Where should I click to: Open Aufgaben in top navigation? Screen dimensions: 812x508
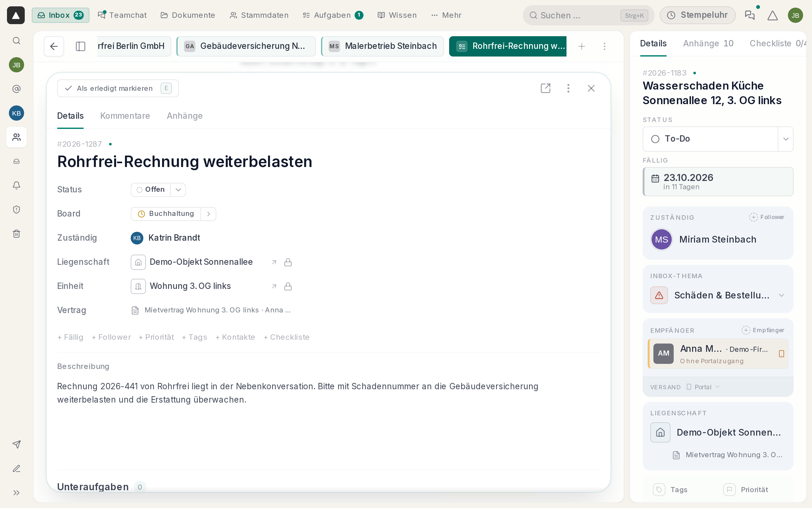333,15
